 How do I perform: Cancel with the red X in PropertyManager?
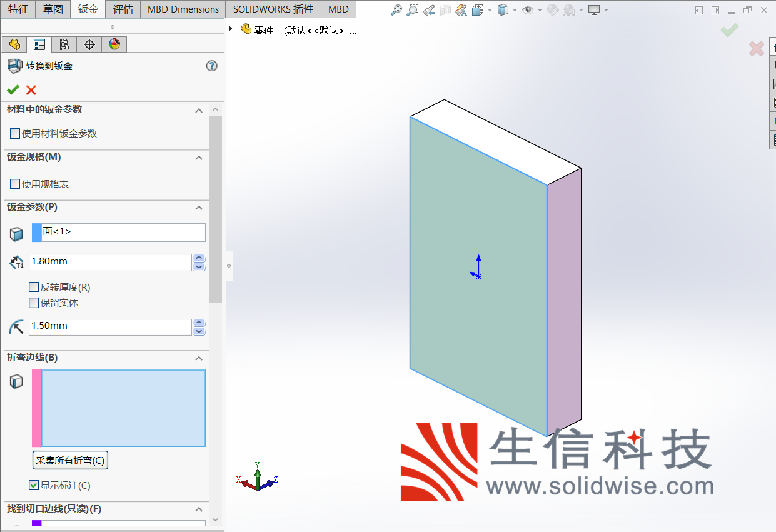(31, 89)
